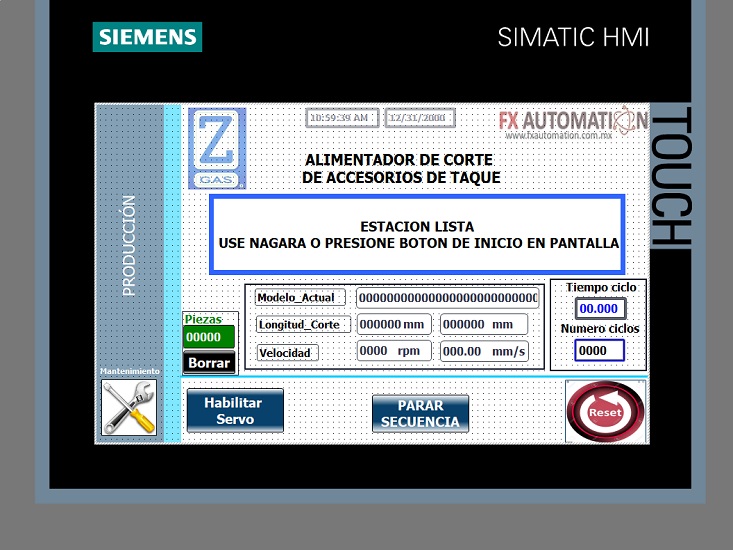Screen dimensions: 733x550
Task: Click the green Siemens logo
Action: [148, 38]
